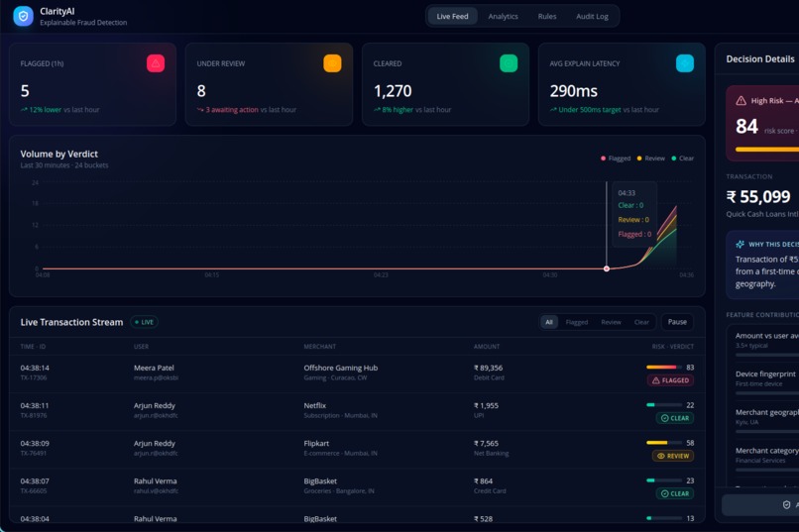Viewport: 799px width, 532px height.
Task: Click the LIVE status badge
Action: (x=144, y=322)
